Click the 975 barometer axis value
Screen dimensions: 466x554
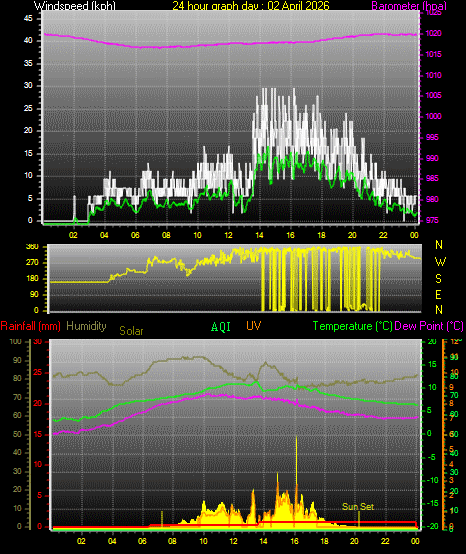coord(432,220)
